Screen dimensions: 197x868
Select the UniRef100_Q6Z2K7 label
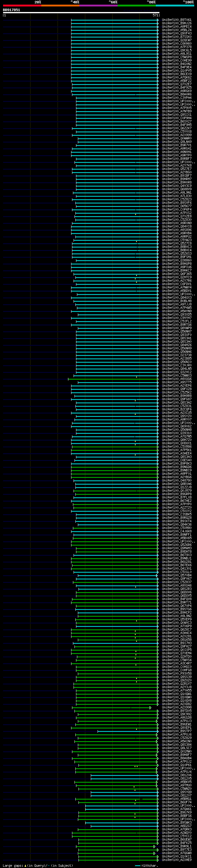tap(176, 128)
